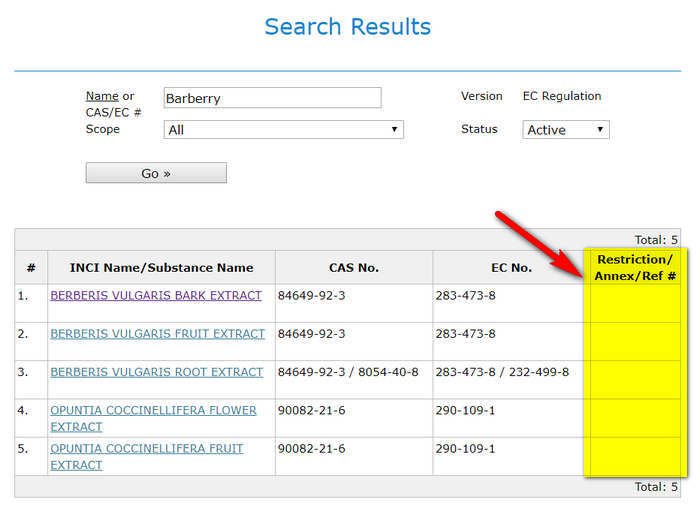Select EC cell 283-473-8 / 232-499-8
700x515 pixels.
pos(502,372)
